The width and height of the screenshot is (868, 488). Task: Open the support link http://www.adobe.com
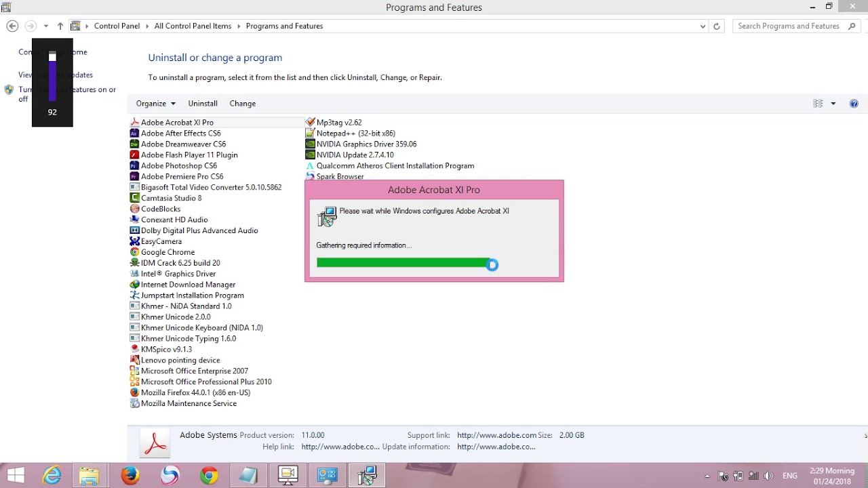(x=497, y=435)
